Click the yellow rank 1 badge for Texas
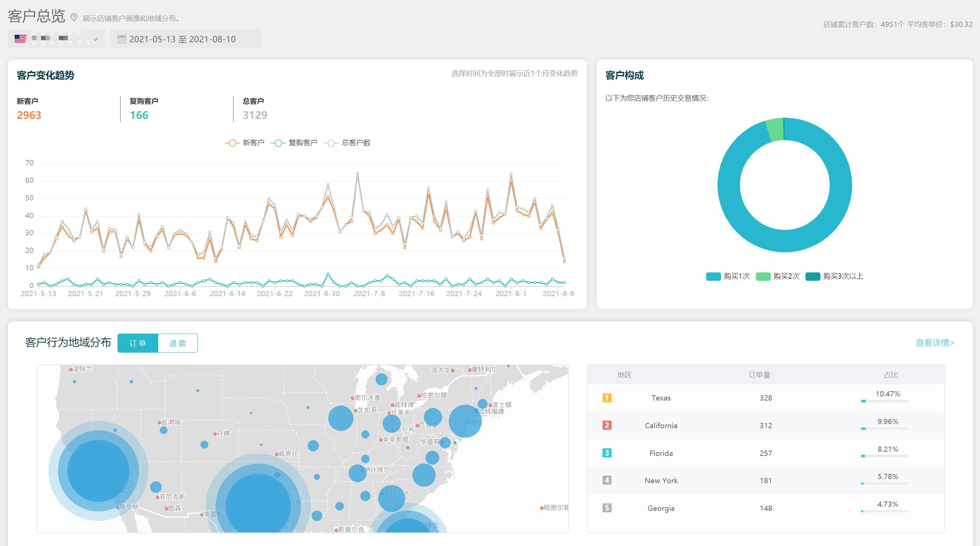Image resolution: width=980 pixels, height=546 pixels. click(607, 398)
